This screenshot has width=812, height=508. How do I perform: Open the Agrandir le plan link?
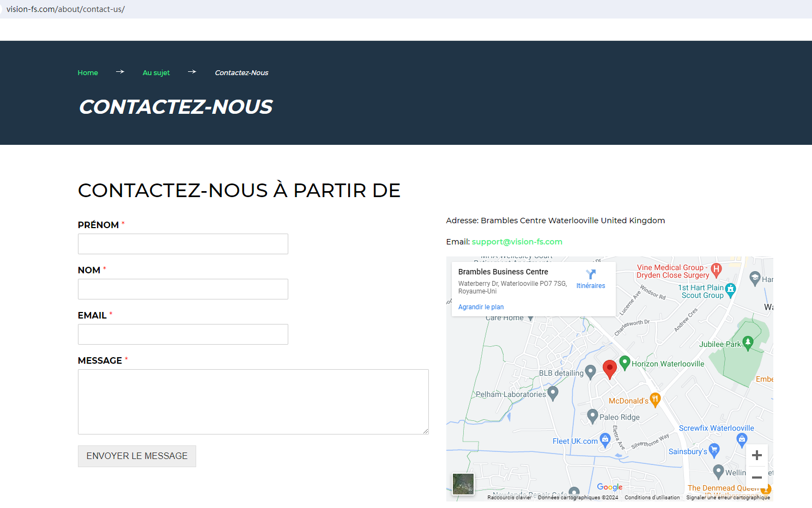pyautogui.click(x=481, y=307)
